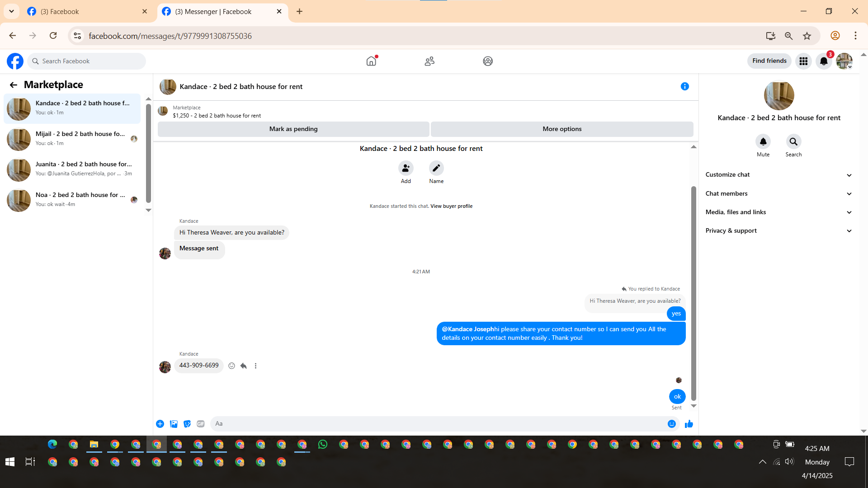Click the Search conversation magnifier icon
Image resolution: width=868 pixels, height=488 pixels.
click(793, 142)
